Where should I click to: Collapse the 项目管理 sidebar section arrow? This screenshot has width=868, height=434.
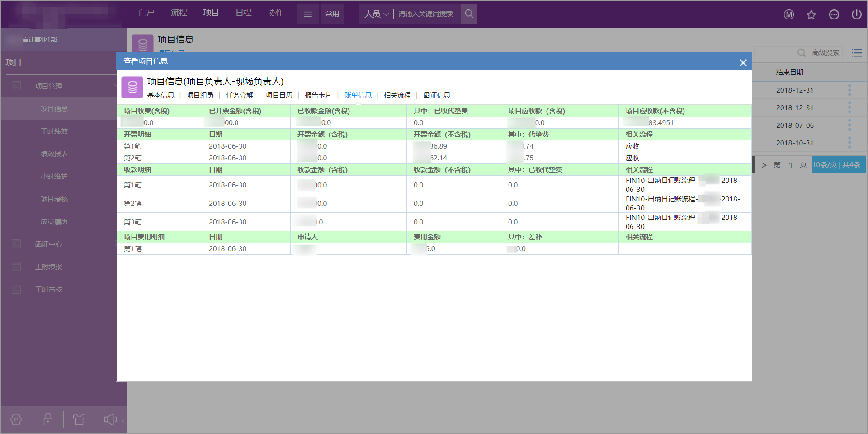pyautogui.click(x=114, y=85)
